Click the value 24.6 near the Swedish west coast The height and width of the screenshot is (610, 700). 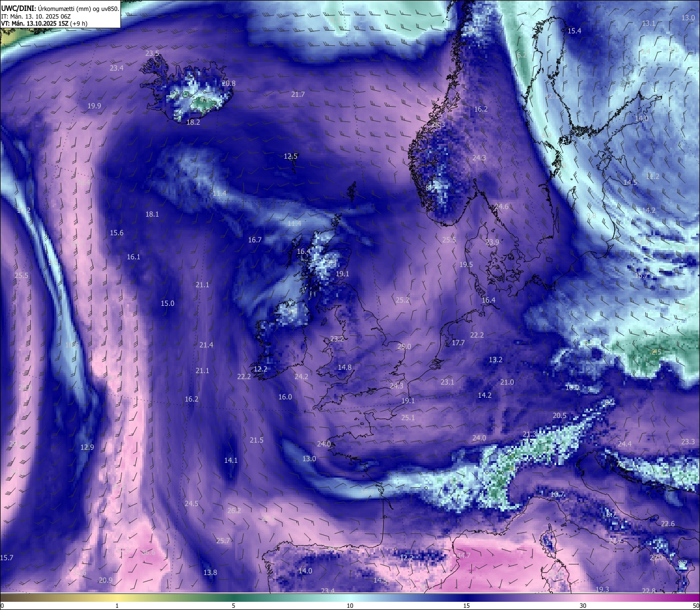pyautogui.click(x=501, y=207)
